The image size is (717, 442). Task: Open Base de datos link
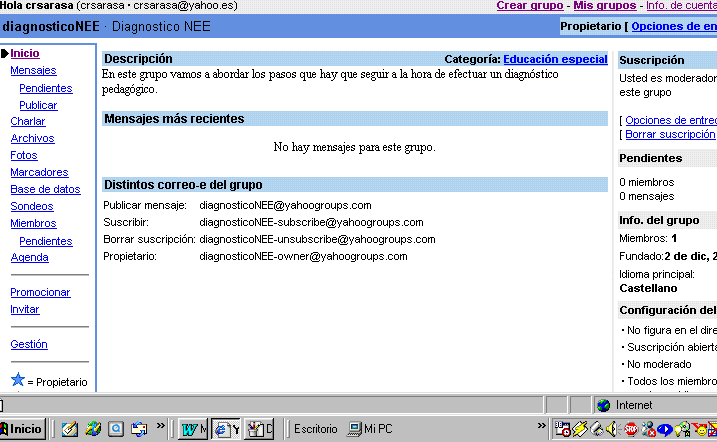coord(45,189)
